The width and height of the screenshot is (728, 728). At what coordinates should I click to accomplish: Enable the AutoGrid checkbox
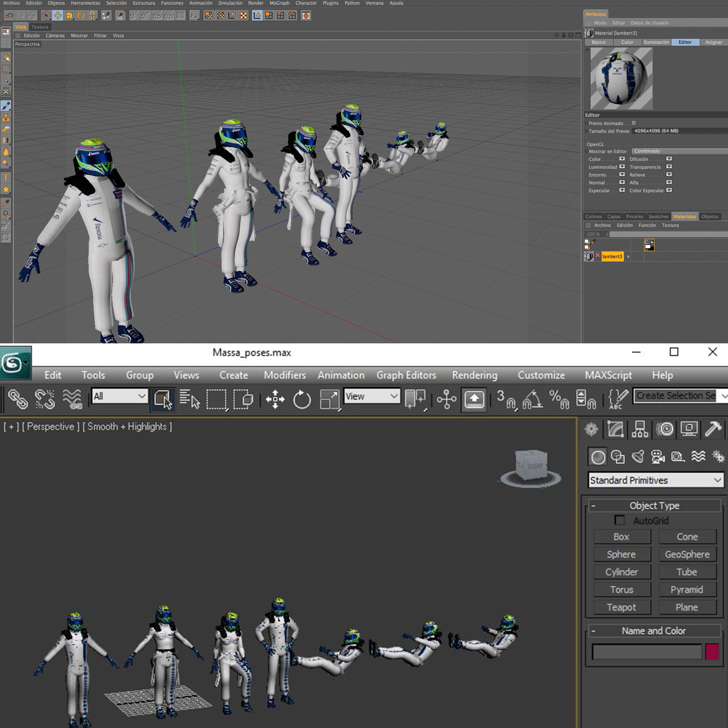619,520
